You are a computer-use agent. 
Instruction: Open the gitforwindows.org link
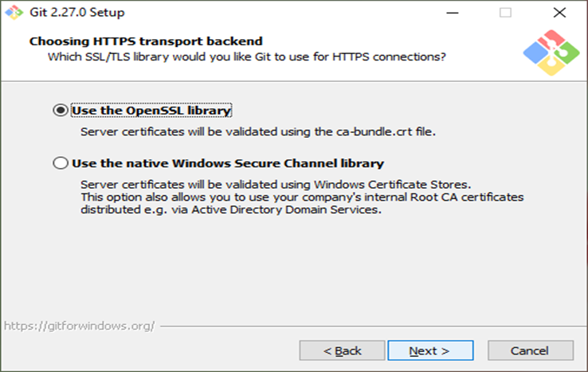(79, 326)
